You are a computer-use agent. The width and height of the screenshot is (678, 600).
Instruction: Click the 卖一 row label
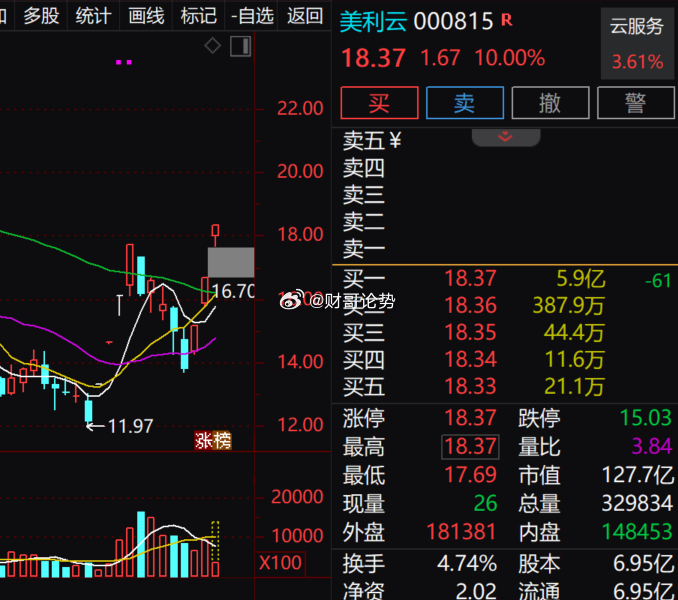[364, 249]
